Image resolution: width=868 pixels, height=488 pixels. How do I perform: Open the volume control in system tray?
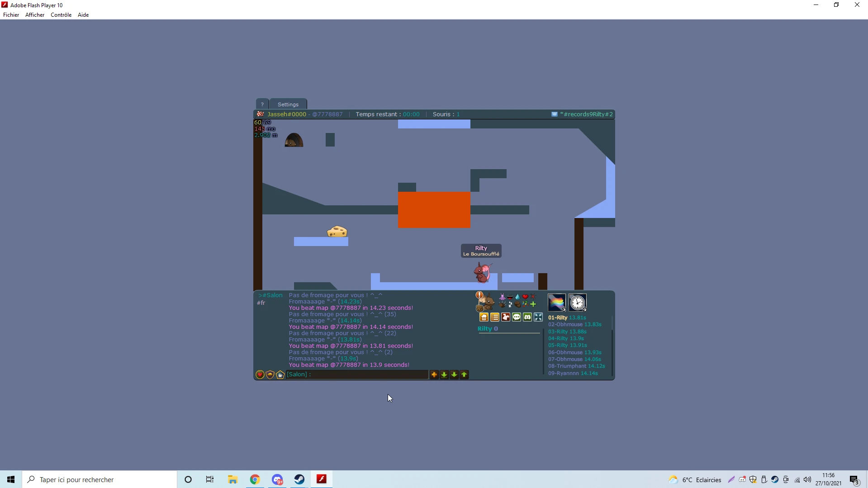807,479
